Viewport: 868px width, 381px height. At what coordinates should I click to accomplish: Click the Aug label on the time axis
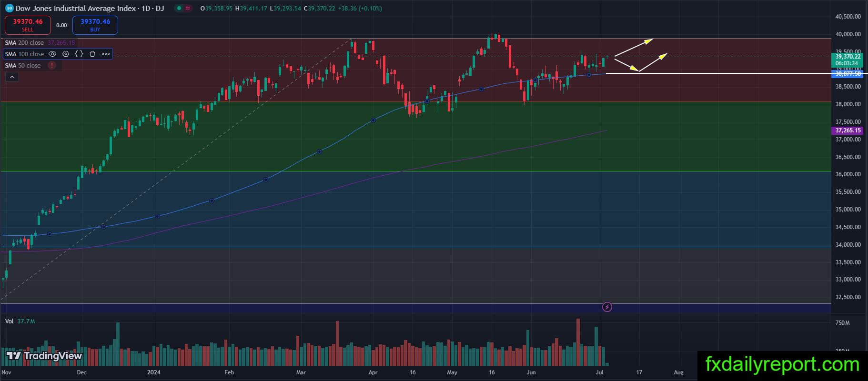coord(678,372)
